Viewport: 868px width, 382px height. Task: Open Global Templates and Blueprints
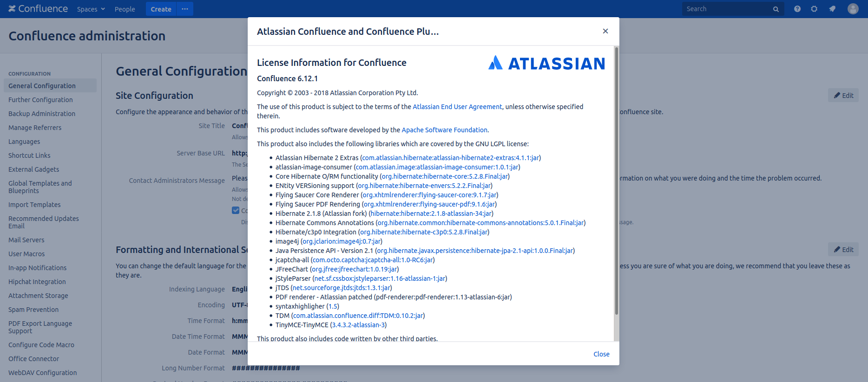40,187
